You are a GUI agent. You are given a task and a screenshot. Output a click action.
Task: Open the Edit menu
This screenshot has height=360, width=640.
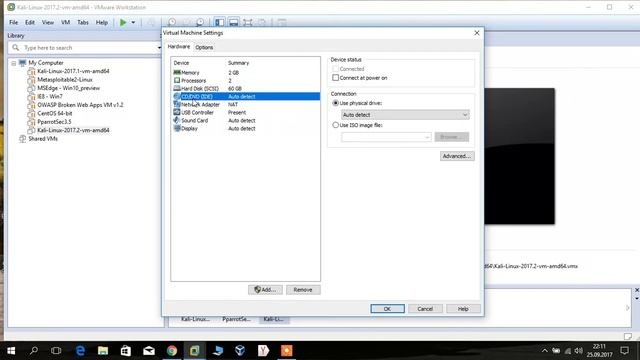pos(30,22)
